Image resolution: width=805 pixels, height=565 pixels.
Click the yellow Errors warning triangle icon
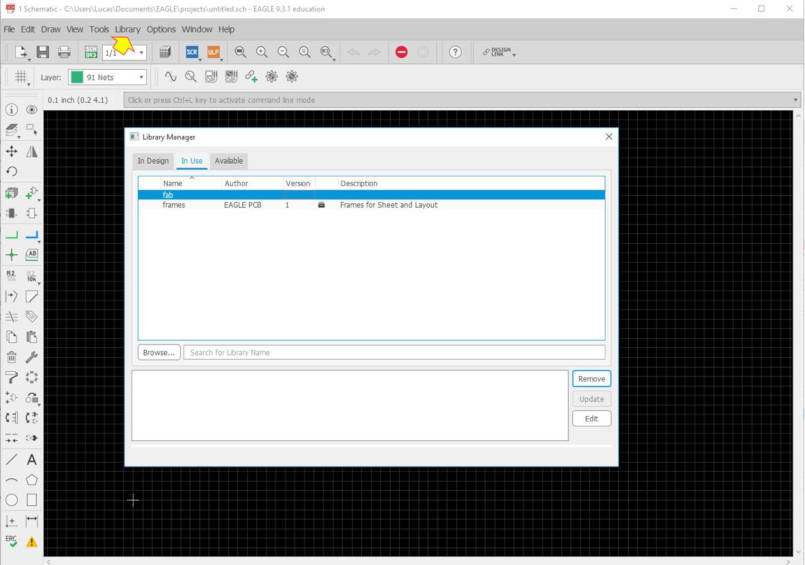pos(32,541)
